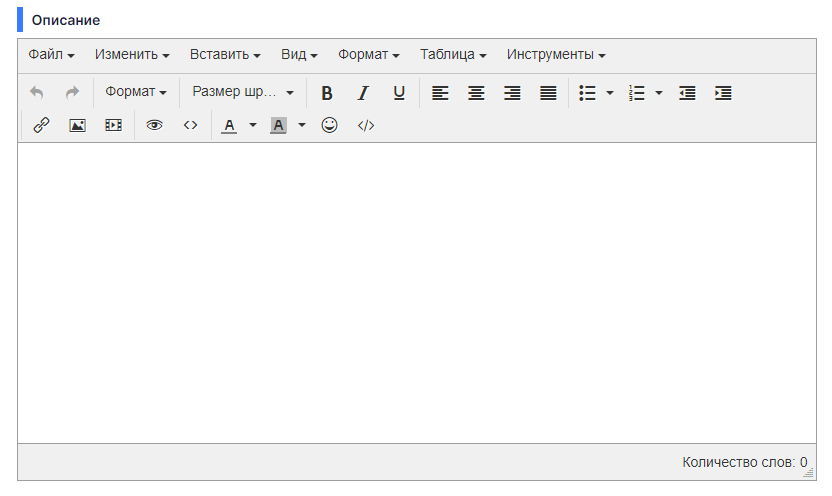This screenshot has height=496, width=832.
Task: Insert a bulleted list
Action: [x=587, y=93]
